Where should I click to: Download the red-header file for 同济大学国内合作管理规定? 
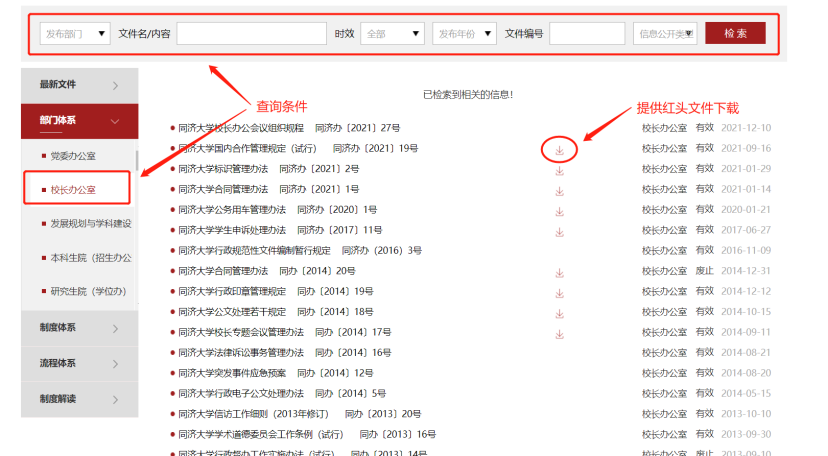pos(559,151)
